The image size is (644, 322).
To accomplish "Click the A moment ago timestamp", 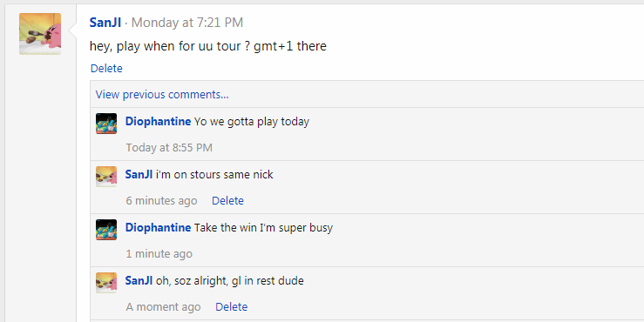I will 163,307.
